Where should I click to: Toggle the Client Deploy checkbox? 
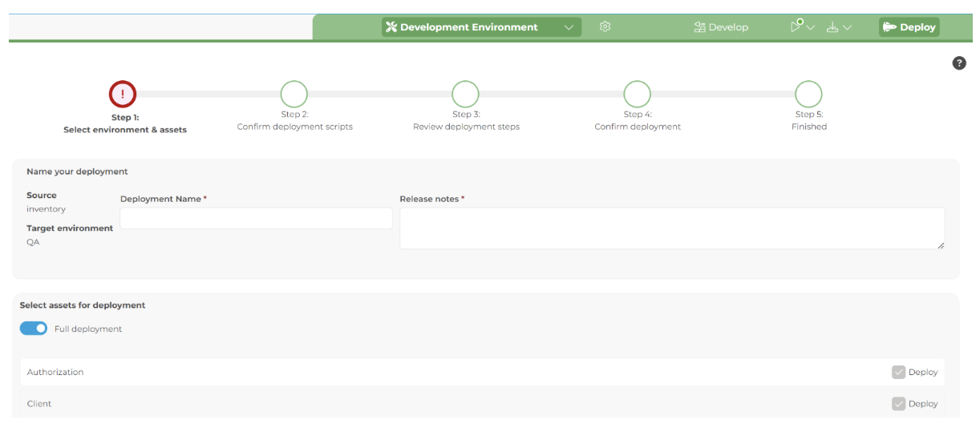[898, 404]
